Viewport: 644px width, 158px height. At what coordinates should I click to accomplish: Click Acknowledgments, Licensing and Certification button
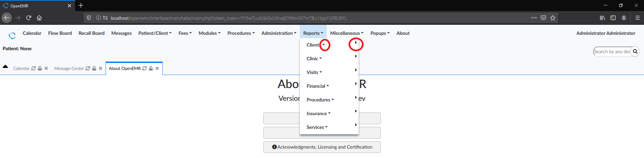(322, 147)
